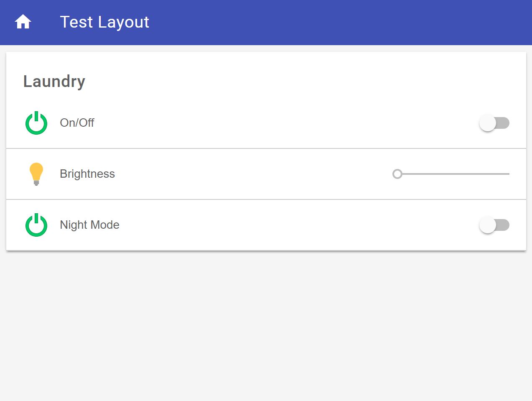Select the Laundry card heading
The image size is (532, 401).
tap(54, 81)
